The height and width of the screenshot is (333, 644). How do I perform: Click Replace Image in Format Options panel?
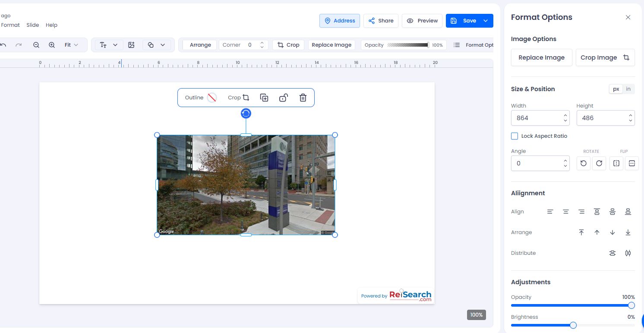pos(542,57)
